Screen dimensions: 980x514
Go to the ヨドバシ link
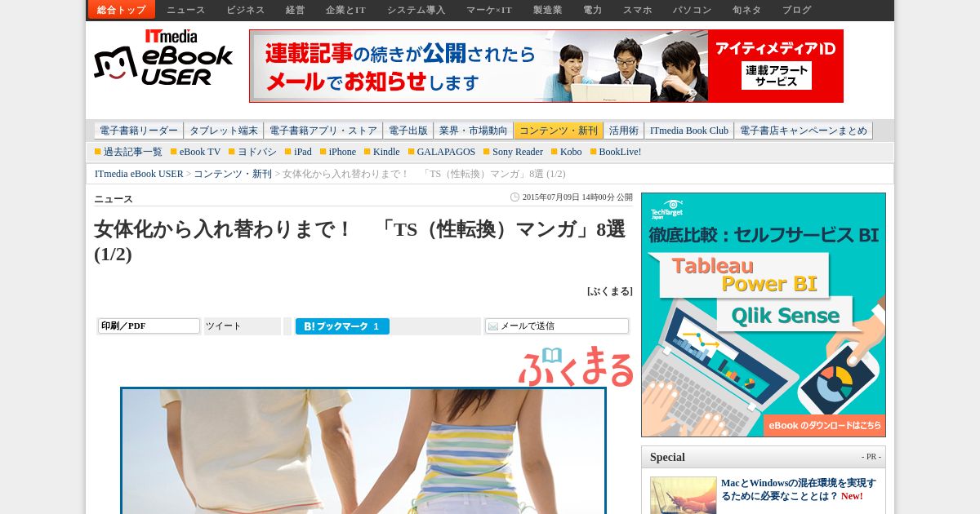pyautogui.click(x=257, y=152)
